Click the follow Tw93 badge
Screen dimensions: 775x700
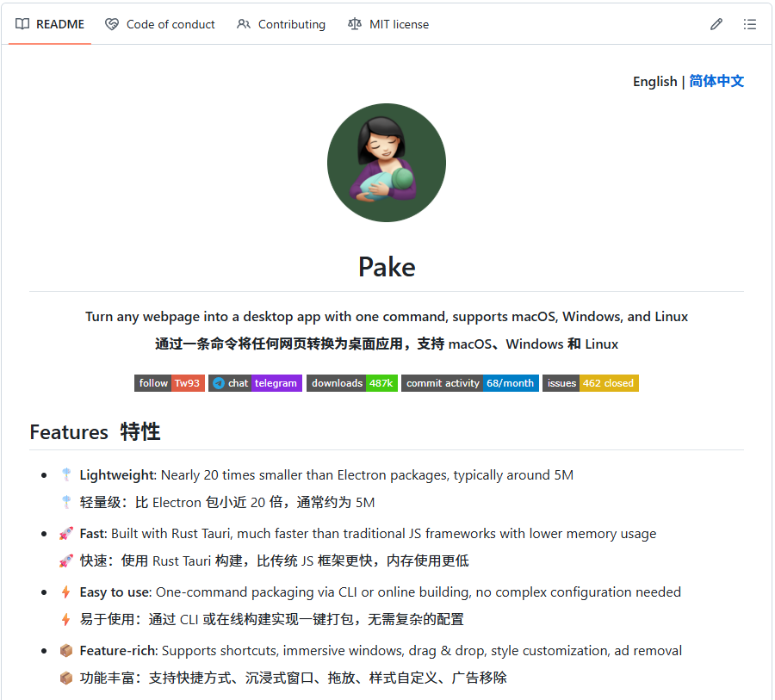click(x=169, y=383)
